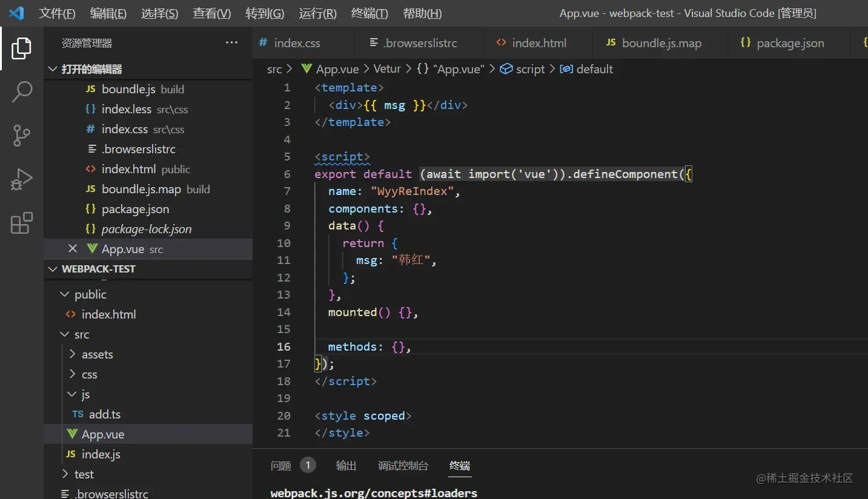Viewport: 868px width, 499px height.
Task: Collapse the src folder
Action: pos(65,334)
